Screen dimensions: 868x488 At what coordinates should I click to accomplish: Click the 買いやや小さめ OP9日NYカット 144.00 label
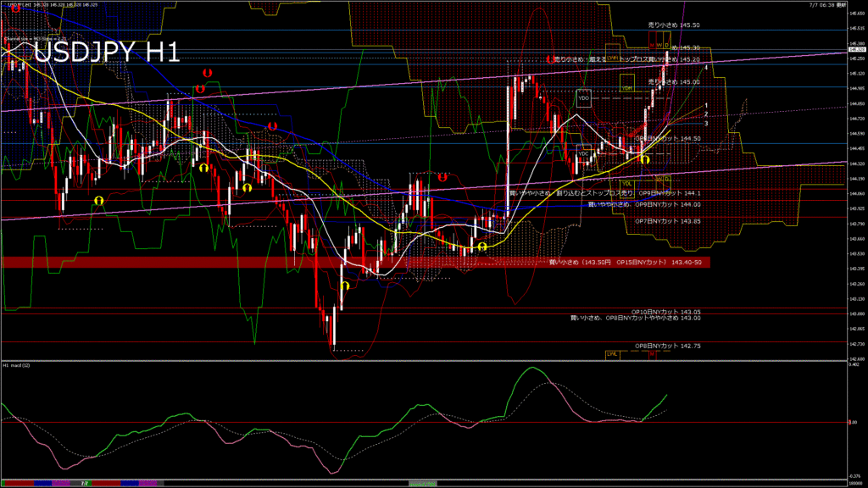pyautogui.click(x=644, y=205)
